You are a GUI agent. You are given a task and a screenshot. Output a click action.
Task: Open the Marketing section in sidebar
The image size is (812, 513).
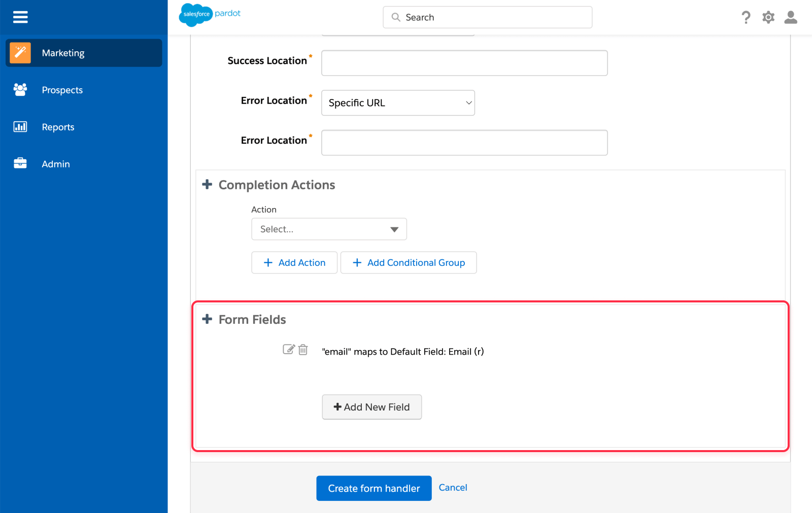pos(63,53)
